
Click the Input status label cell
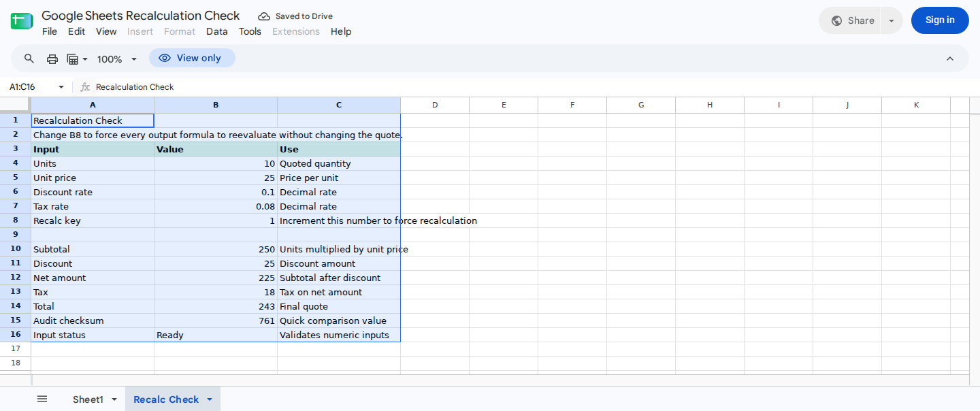point(93,335)
